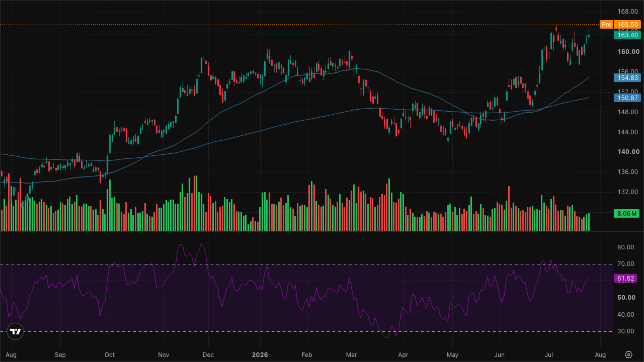Click the latest candlestick on the chart
The image size is (644, 362).
pyautogui.click(x=589, y=35)
